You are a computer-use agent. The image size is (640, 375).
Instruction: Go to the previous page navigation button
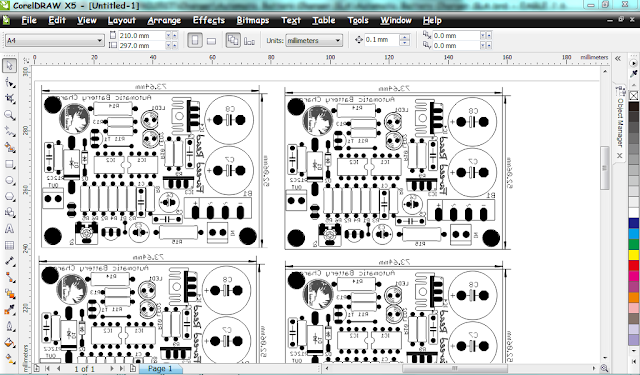[x=59, y=368]
